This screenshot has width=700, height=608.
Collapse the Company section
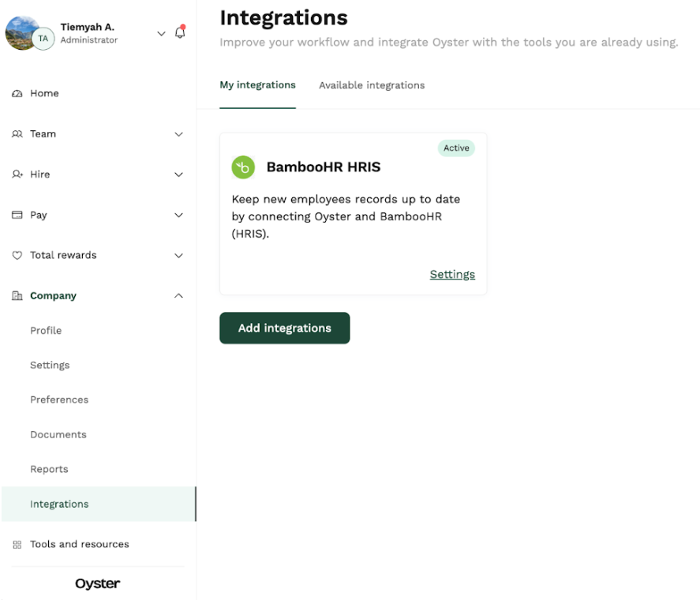click(x=179, y=295)
